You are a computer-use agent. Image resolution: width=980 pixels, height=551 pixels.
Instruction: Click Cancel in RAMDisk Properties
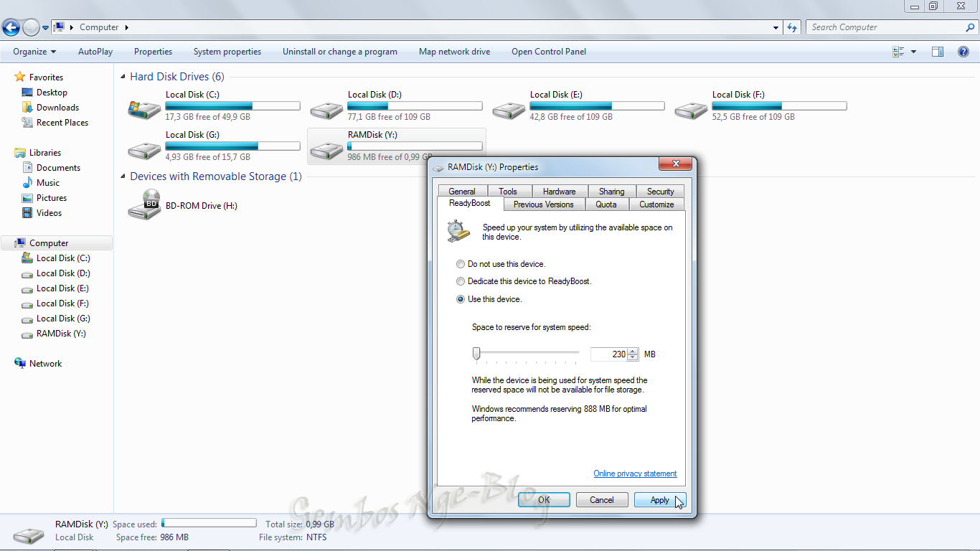602,500
